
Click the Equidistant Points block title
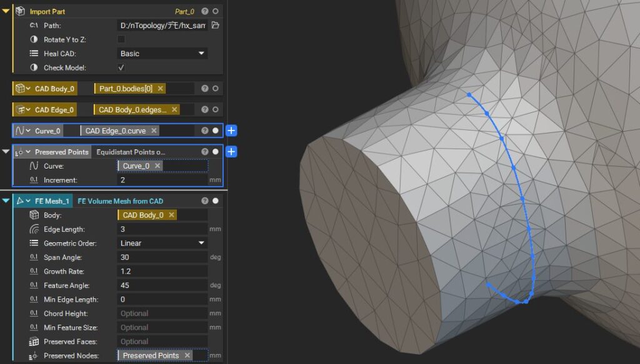coord(131,152)
